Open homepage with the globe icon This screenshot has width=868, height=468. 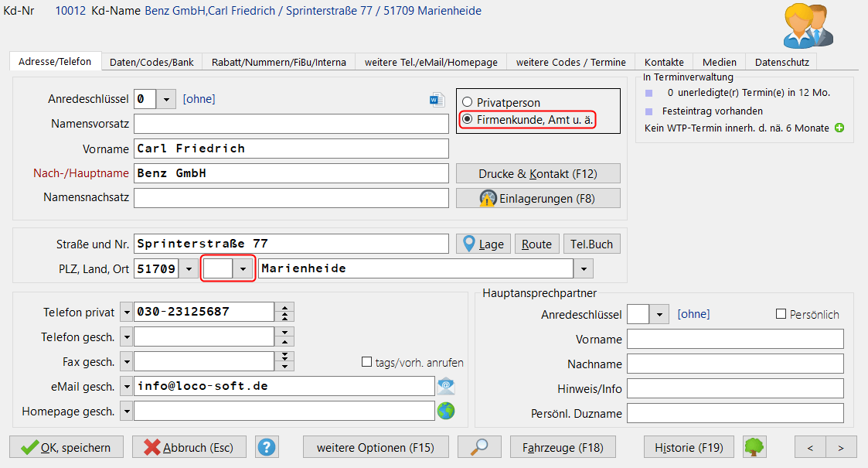446,410
